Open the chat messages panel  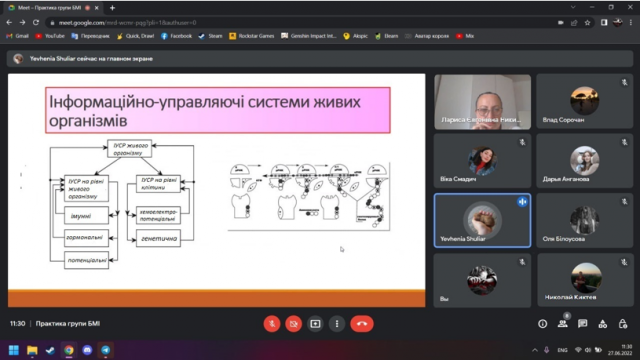pos(582,324)
